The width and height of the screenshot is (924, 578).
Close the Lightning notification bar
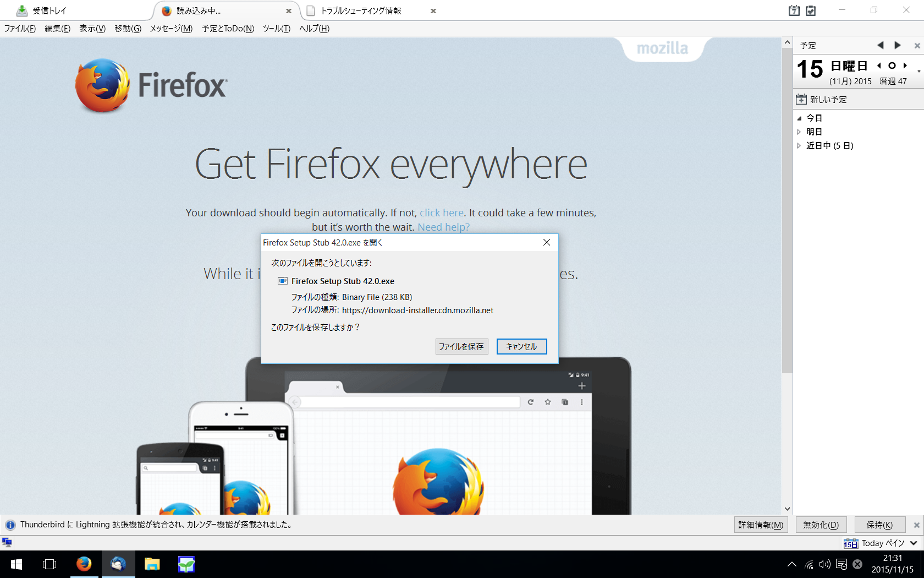pos(916,525)
